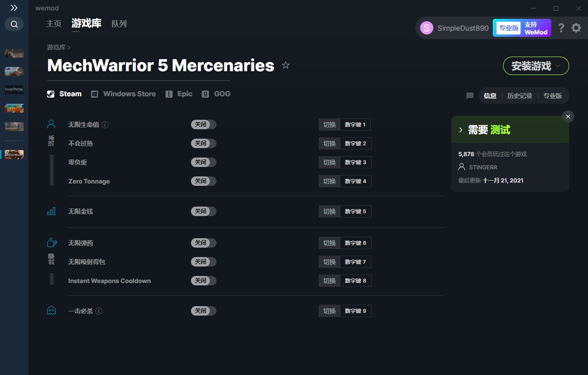Click 切换 hotkey button for 数字键 2

tap(330, 143)
